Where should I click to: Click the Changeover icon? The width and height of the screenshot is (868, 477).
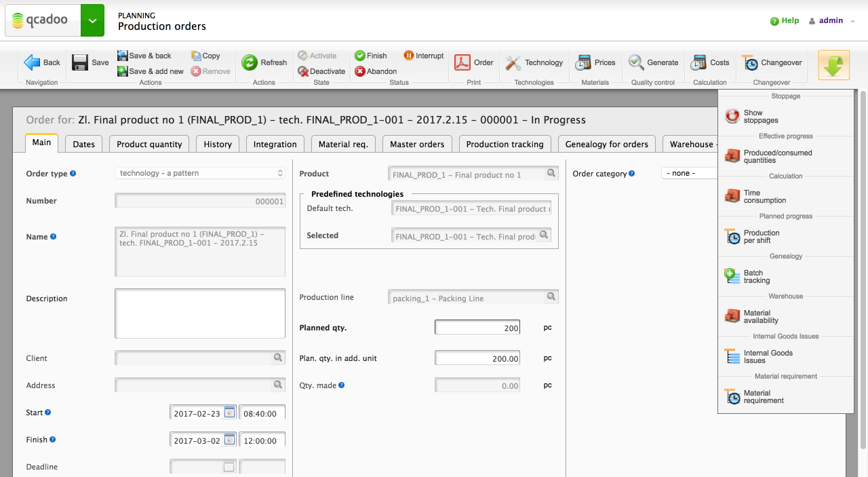(x=772, y=62)
